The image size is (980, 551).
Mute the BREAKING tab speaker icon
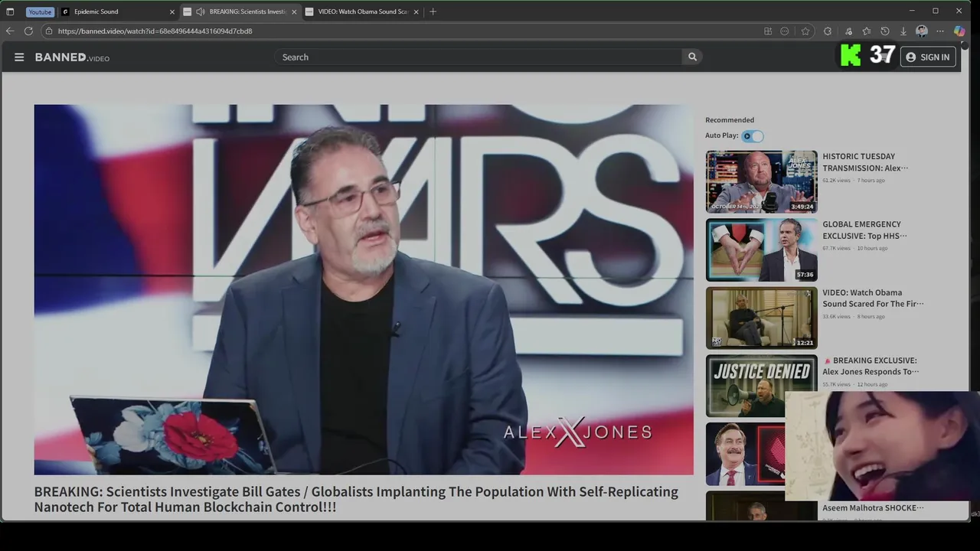click(200, 11)
